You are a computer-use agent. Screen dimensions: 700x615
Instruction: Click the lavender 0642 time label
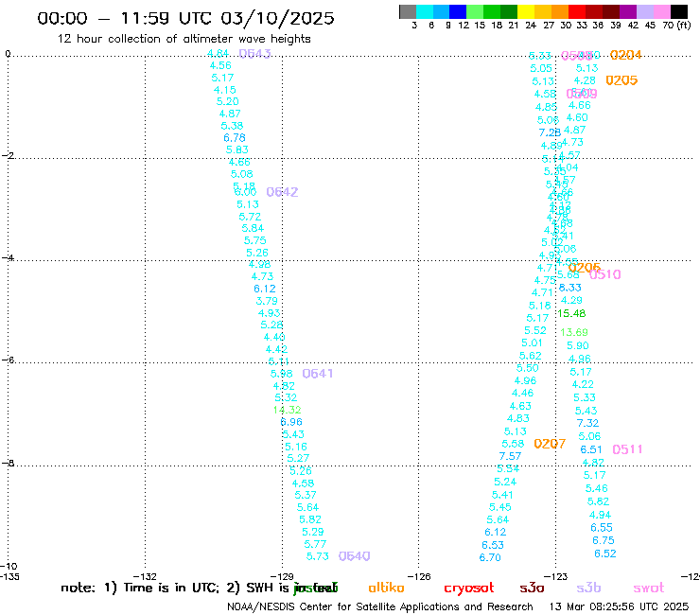click(282, 192)
